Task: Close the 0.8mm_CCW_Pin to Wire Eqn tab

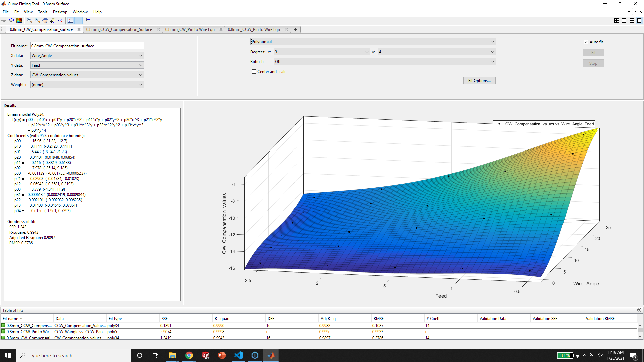Action: pyautogui.click(x=286, y=29)
